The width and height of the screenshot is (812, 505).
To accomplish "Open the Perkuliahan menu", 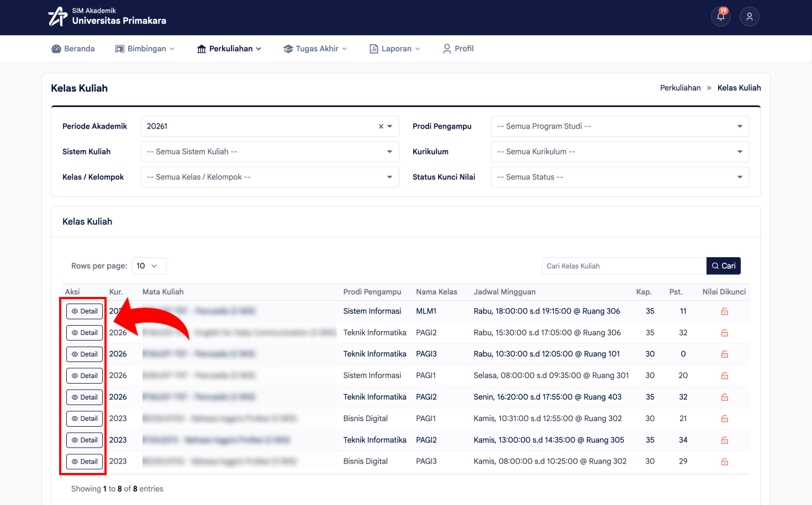I will [229, 49].
